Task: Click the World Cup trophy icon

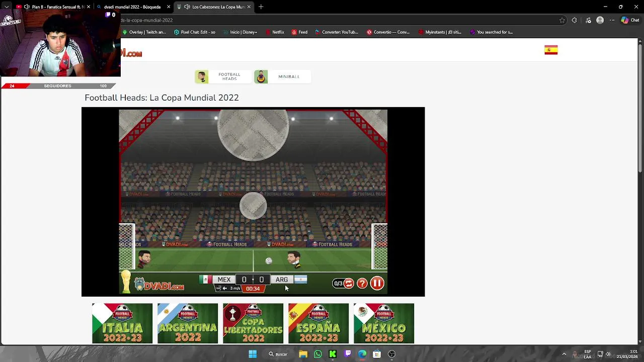Action: tap(126, 282)
